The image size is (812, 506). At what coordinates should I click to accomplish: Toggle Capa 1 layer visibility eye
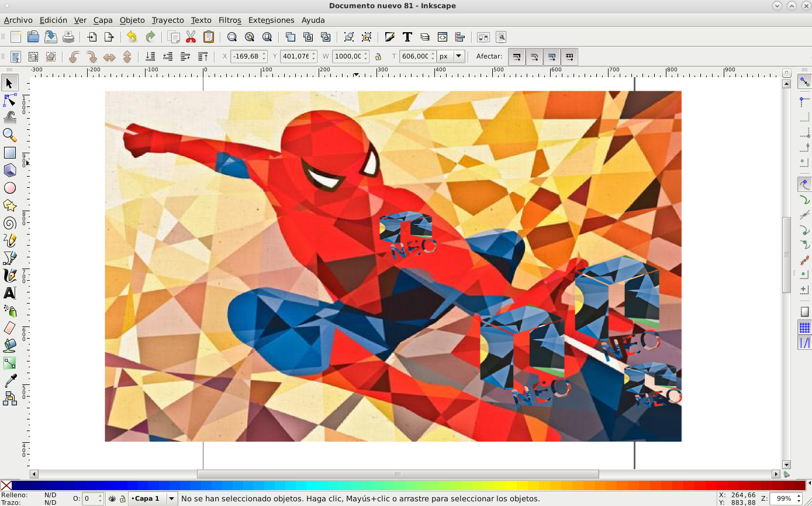point(112,499)
